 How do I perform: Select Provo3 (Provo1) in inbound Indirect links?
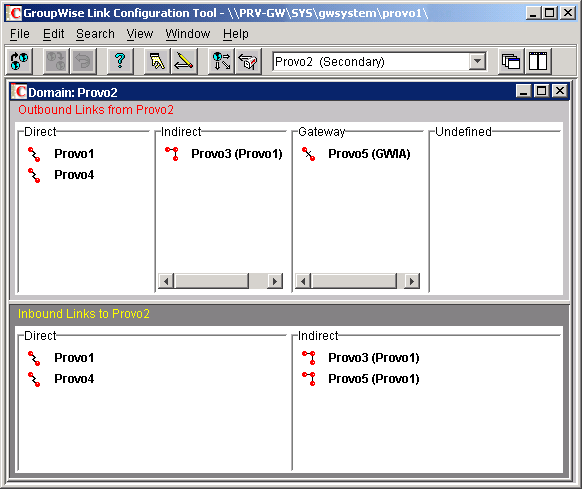pyautogui.click(x=374, y=358)
